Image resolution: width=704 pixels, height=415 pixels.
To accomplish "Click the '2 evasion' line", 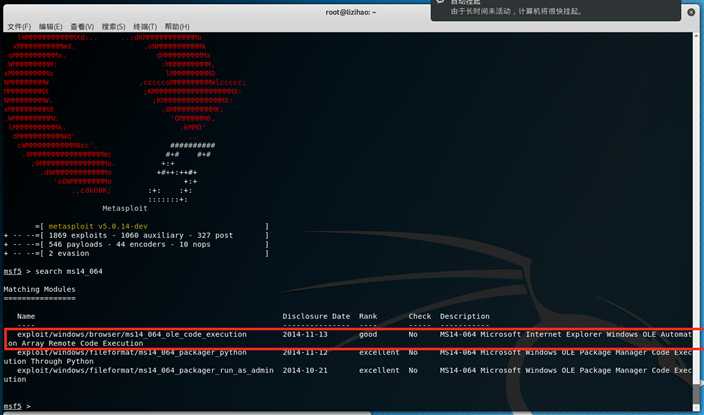I will click(69, 253).
